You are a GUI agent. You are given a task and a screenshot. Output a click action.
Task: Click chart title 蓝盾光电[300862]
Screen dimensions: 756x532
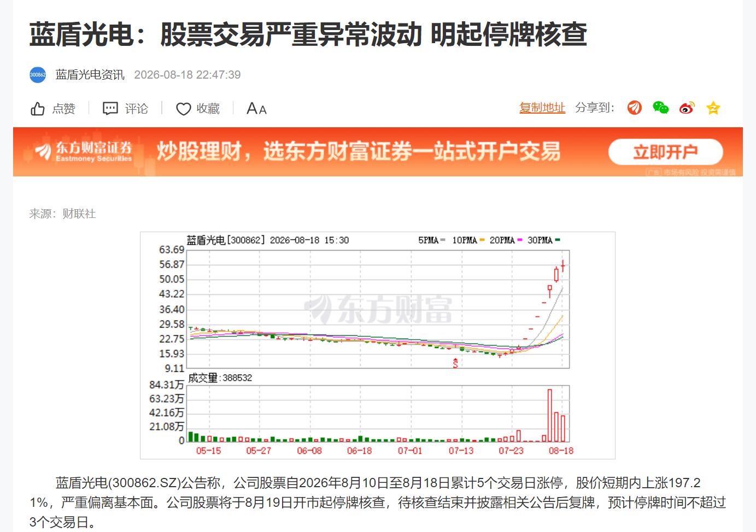pos(226,240)
